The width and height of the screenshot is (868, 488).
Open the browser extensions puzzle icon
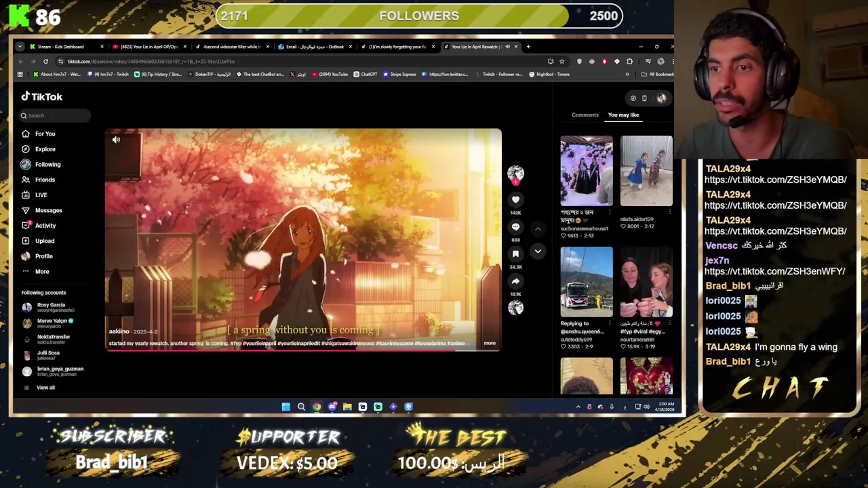[x=629, y=62]
